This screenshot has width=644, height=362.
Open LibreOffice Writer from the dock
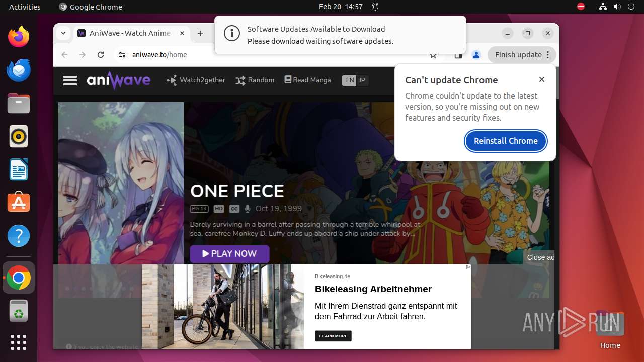(19, 169)
